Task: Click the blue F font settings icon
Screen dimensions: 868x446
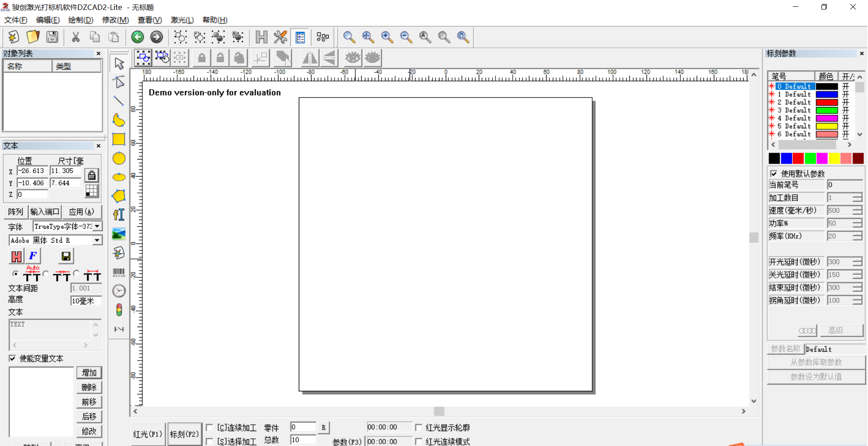Action: (33, 256)
